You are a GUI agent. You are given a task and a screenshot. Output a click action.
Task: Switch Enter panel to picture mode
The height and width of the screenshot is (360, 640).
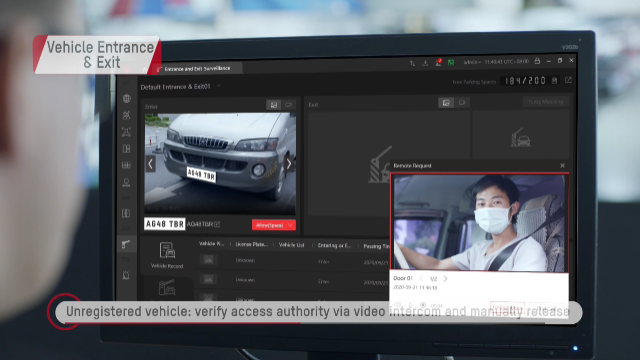273,105
